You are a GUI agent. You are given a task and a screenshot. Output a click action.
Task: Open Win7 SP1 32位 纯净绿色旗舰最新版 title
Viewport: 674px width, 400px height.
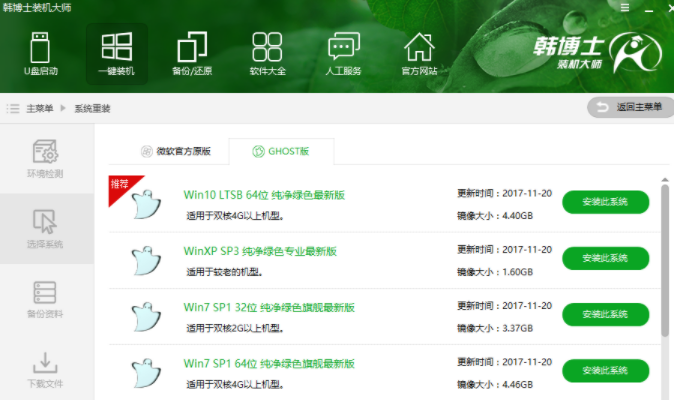pos(269,308)
